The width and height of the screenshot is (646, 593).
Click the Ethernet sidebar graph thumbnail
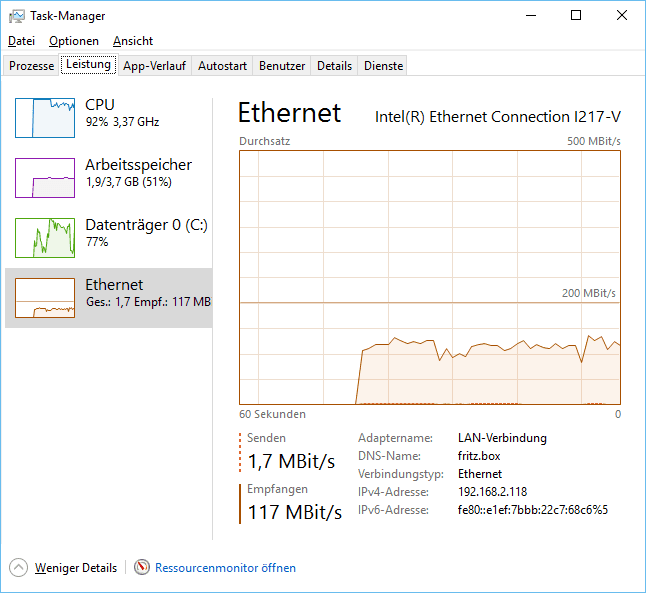tap(45, 298)
